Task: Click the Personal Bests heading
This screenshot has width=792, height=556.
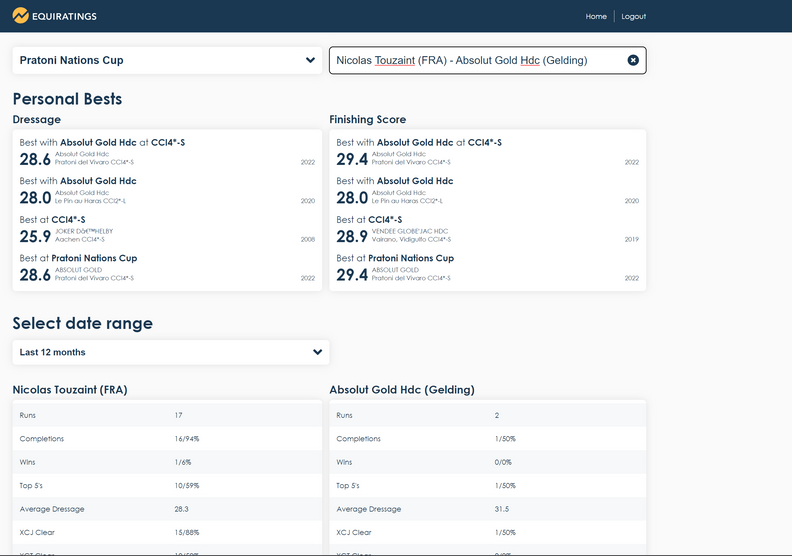Action: click(67, 99)
